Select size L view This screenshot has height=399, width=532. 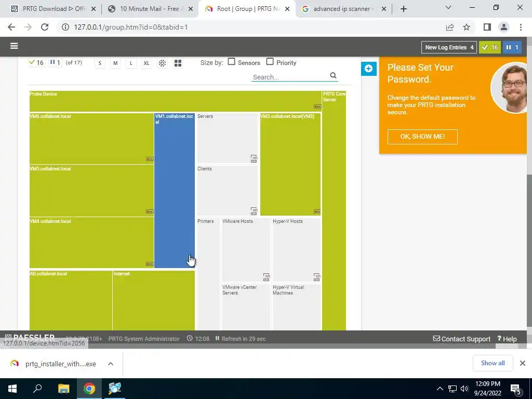[131, 63]
